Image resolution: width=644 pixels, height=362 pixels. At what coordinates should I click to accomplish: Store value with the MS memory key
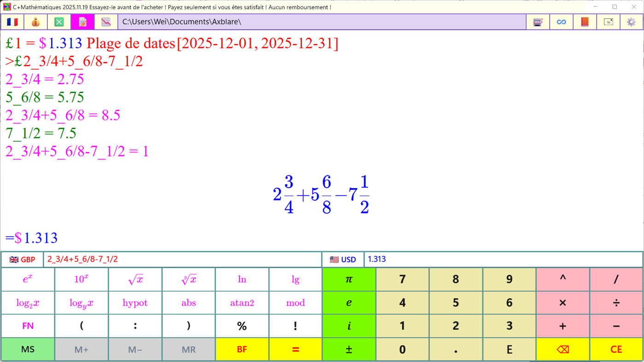point(28,349)
